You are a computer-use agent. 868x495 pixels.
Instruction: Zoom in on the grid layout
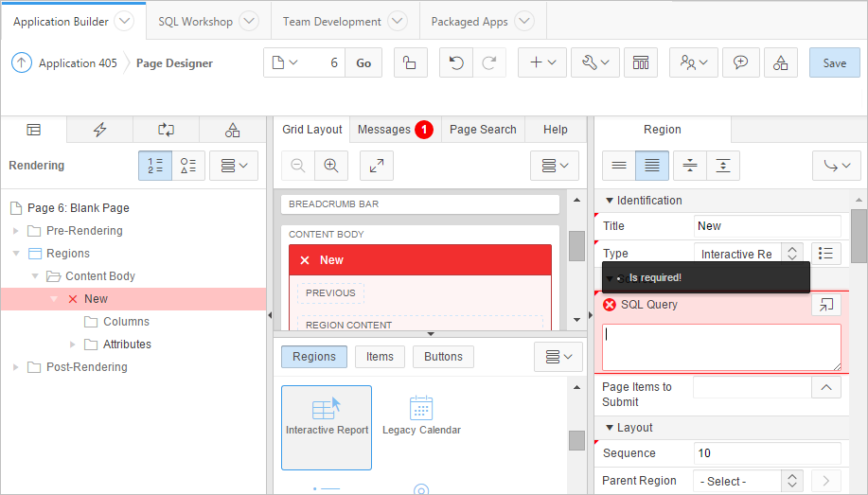click(331, 166)
